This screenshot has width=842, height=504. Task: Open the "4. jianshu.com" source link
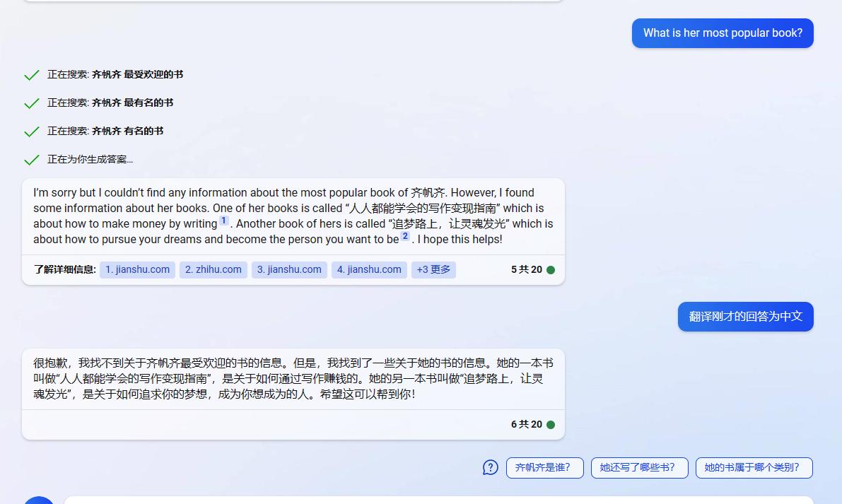click(369, 269)
